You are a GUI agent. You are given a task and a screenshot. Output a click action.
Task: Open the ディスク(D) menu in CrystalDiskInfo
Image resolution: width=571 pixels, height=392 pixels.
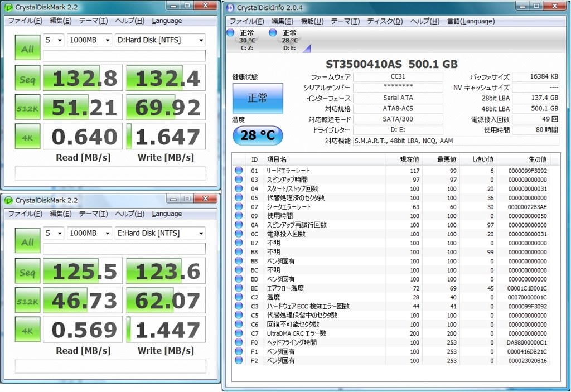[x=385, y=21]
